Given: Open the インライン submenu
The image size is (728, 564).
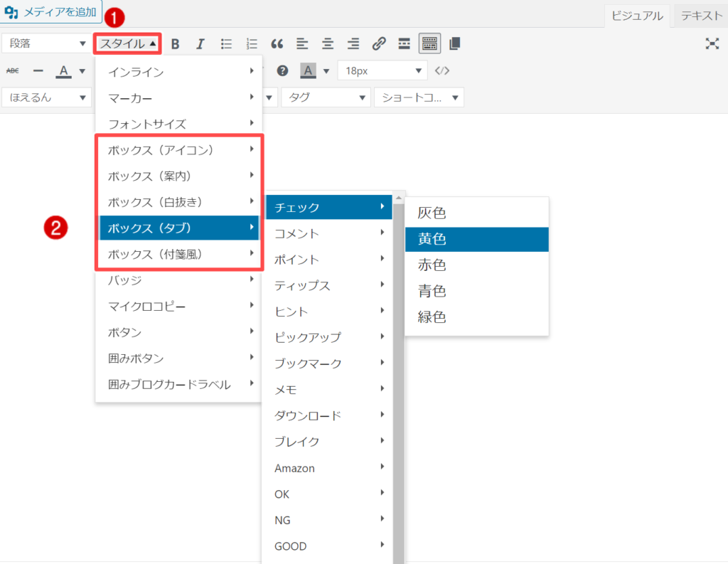Looking at the screenshot, I should (178, 72).
